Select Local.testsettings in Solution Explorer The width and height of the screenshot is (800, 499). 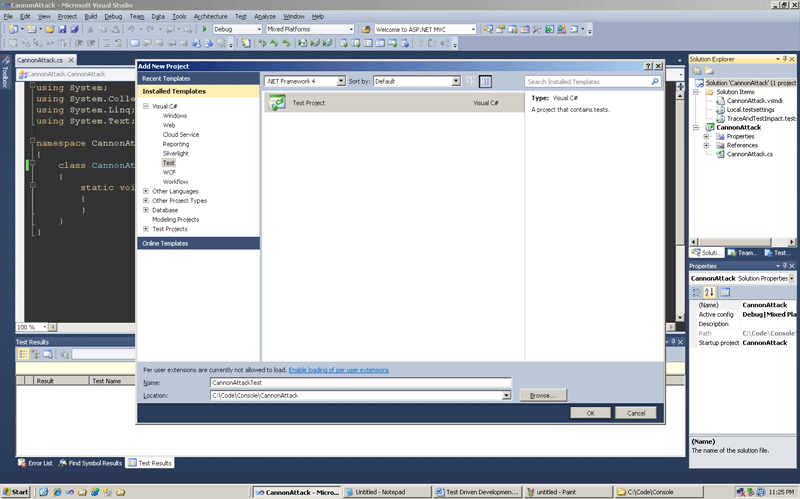(x=751, y=110)
